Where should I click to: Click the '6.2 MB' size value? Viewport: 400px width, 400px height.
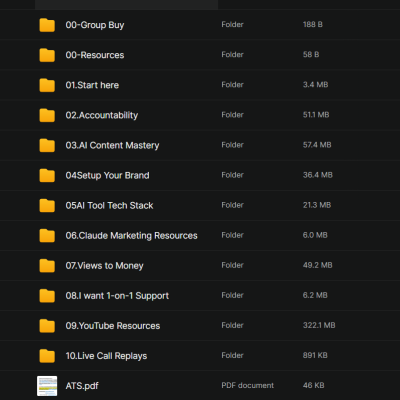[x=315, y=295]
